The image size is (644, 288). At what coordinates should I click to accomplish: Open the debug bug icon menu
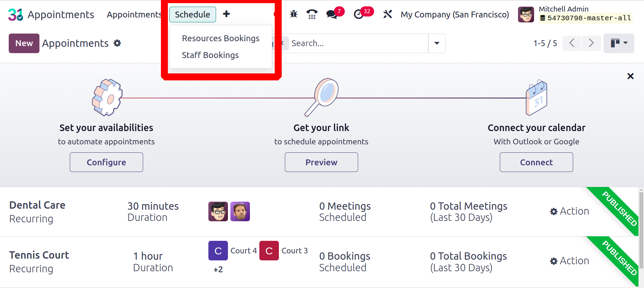point(294,14)
